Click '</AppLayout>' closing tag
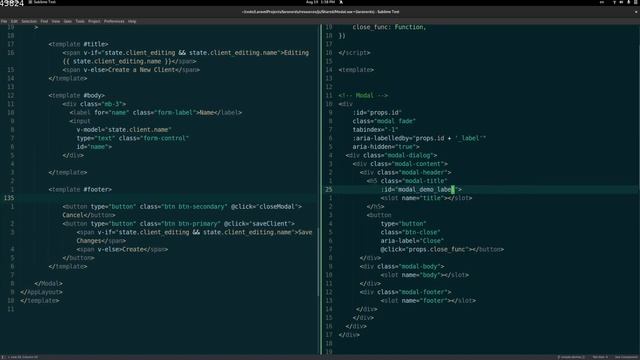Viewport: 640px width, 360px height. coord(42,292)
